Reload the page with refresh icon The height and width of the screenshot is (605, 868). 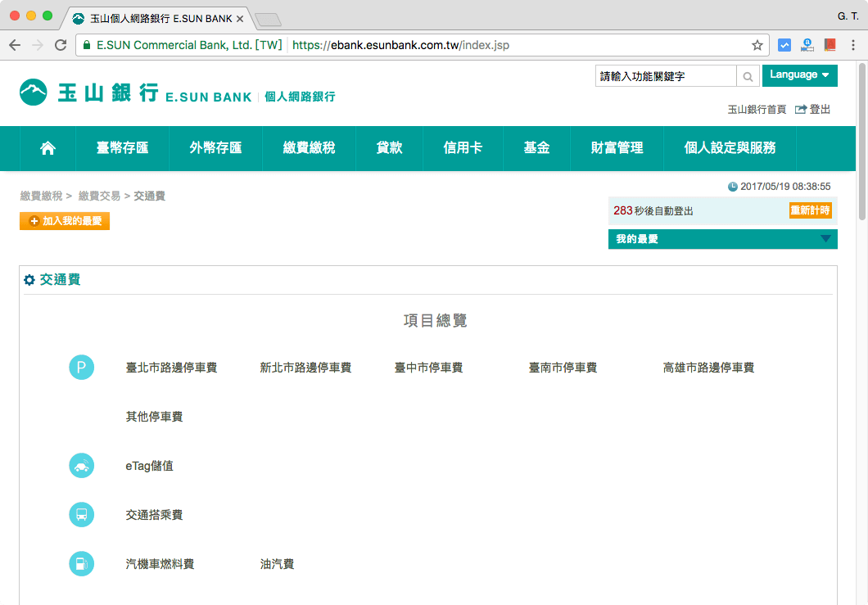point(61,45)
